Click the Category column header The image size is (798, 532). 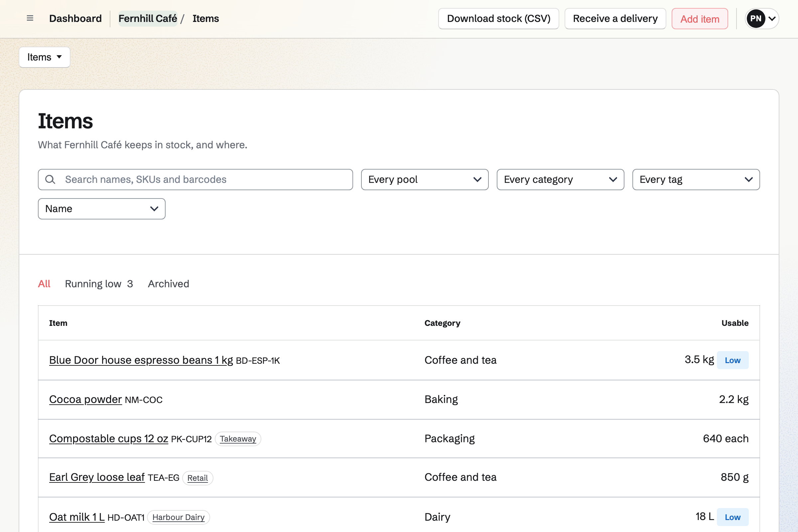[x=442, y=323]
